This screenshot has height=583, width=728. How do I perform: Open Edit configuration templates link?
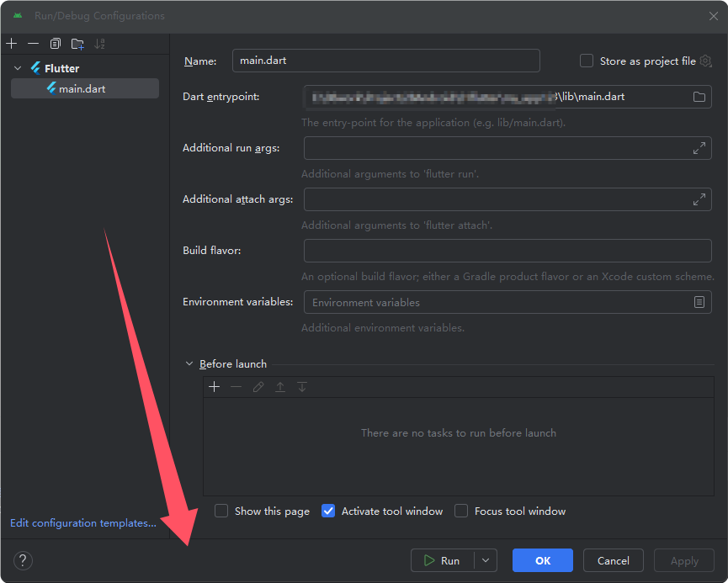[83, 522]
